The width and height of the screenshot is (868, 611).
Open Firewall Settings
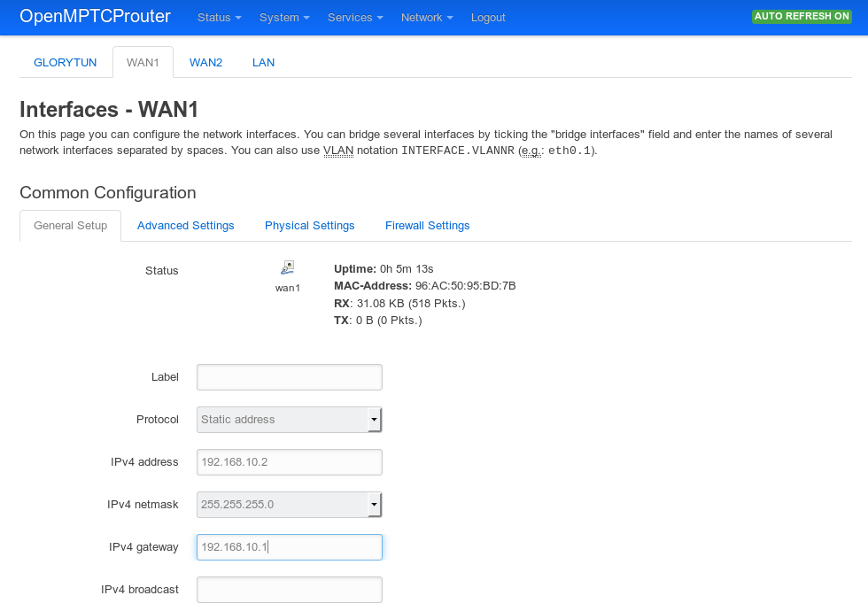pos(427,225)
